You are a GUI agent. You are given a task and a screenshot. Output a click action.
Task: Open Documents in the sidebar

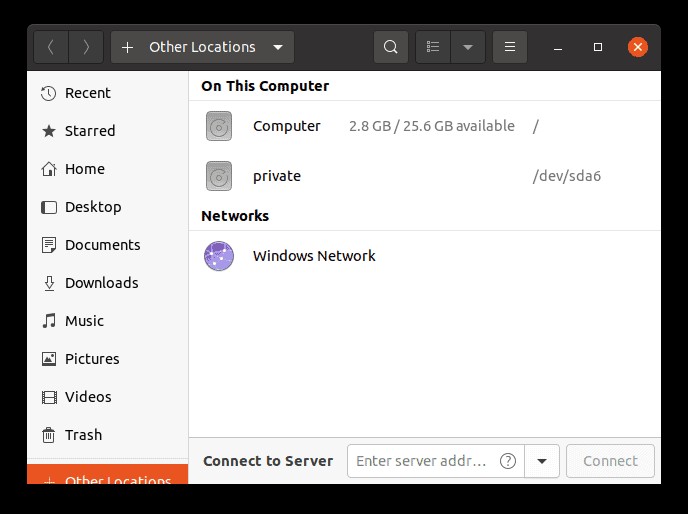coord(108,245)
